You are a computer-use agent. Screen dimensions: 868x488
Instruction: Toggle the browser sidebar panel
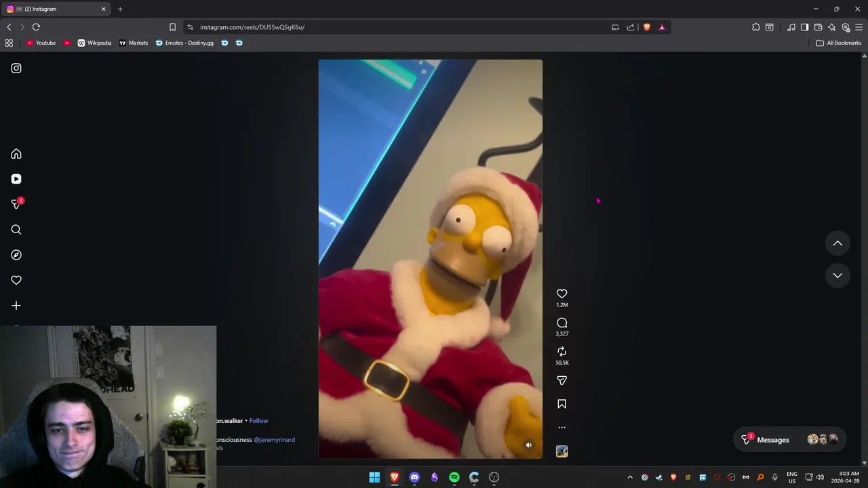click(804, 27)
